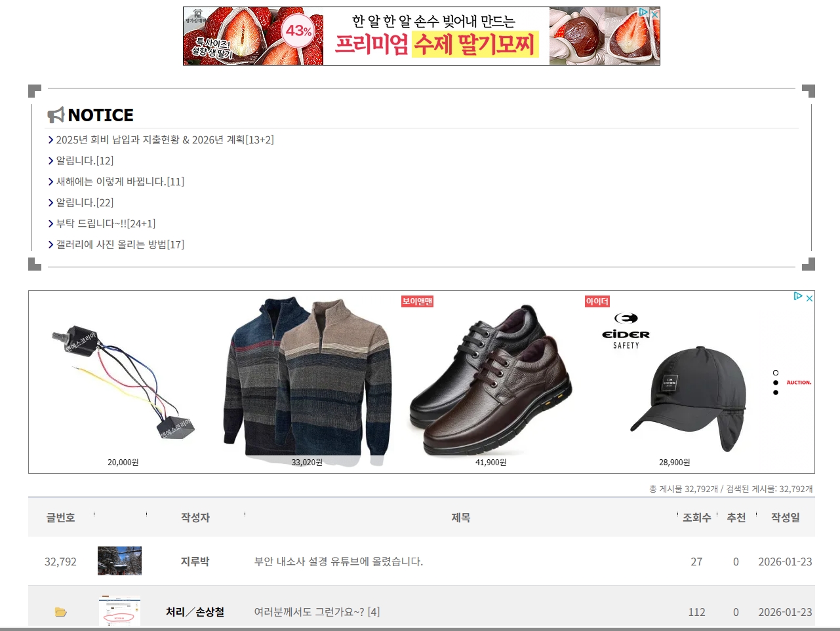Open notice about 2025년 회비 납입과 지출현황
This screenshot has width=840, height=631.
(164, 140)
